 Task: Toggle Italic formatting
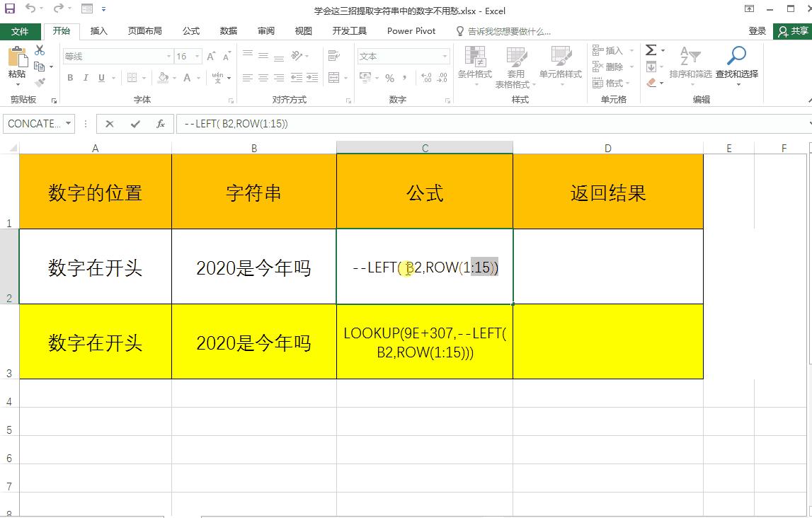(86, 78)
